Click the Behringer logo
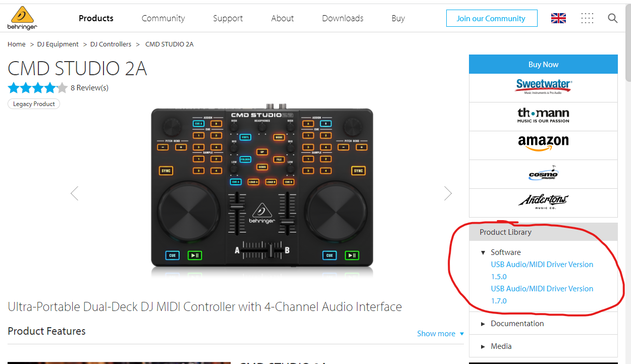 tap(22, 18)
